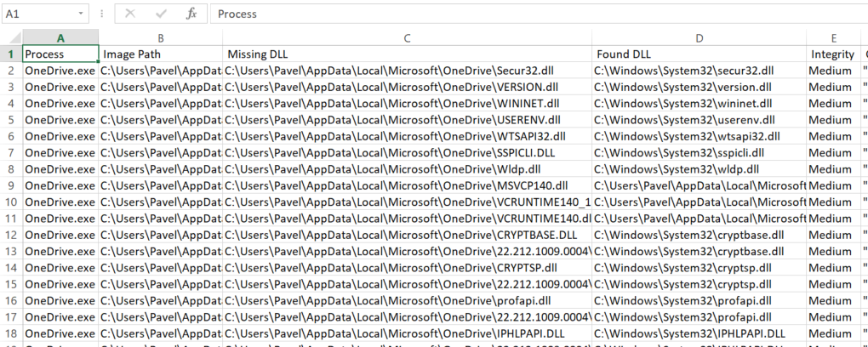The width and height of the screenshot is (868, 347).
Task: Select the System32\userenv.dll cell
Action: pyautogui.click(x=700, y=120)
